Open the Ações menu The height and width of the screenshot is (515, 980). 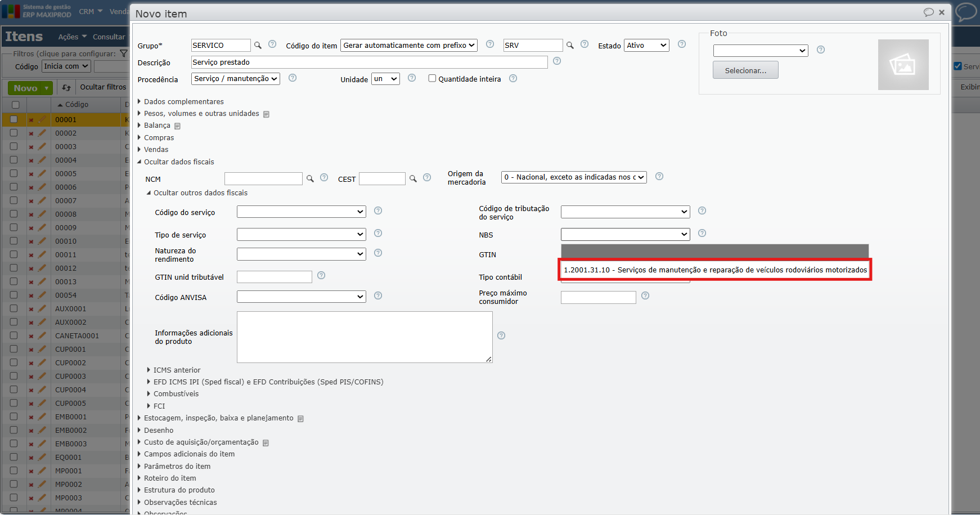click(x=73, y=37)
